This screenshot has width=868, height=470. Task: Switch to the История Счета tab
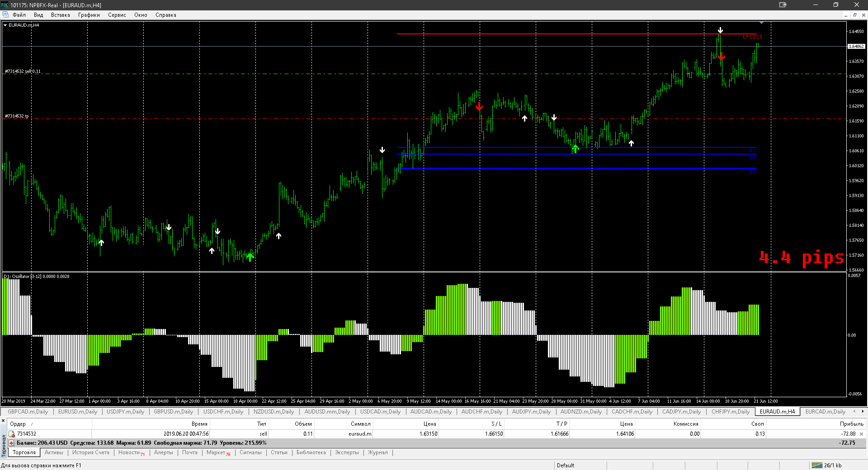click(90, 452)
